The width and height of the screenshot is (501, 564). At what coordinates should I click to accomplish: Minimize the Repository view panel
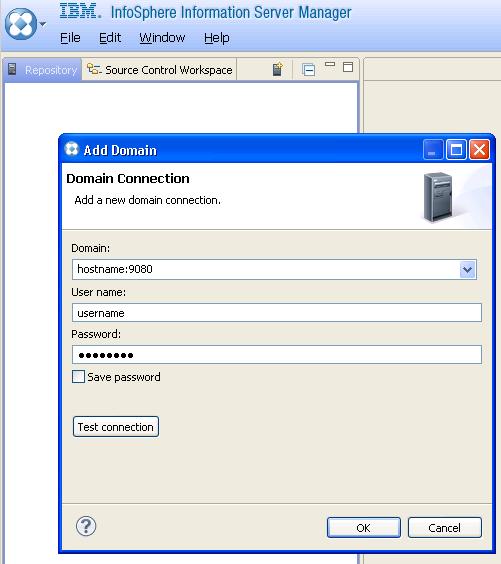point(330,64)
